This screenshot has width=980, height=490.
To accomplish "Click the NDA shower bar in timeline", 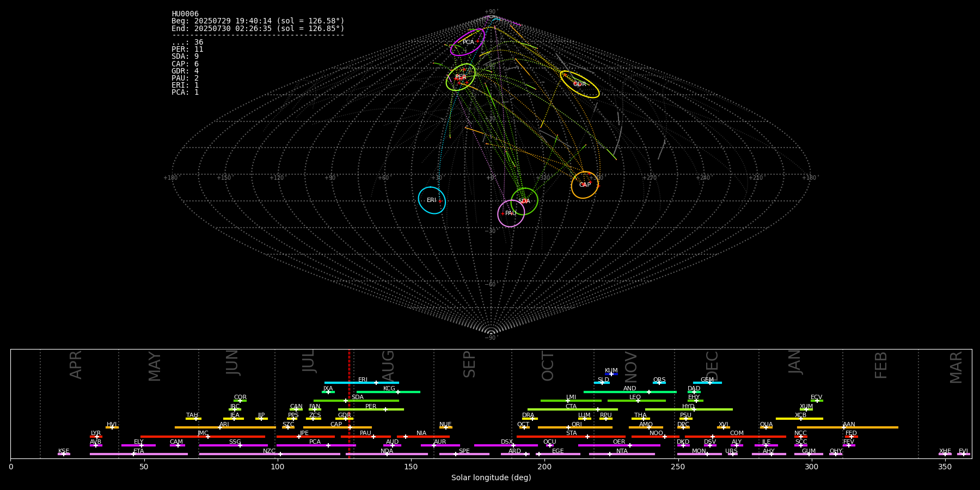I will pyautogui.click(x=387, y=454).
